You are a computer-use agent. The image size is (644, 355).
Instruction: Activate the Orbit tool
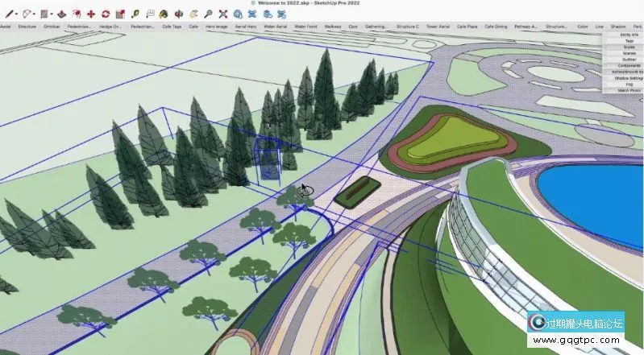click(179, 14)
